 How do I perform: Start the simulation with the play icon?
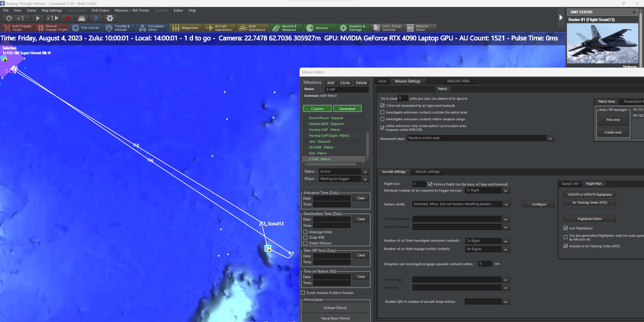pos(38,18)
